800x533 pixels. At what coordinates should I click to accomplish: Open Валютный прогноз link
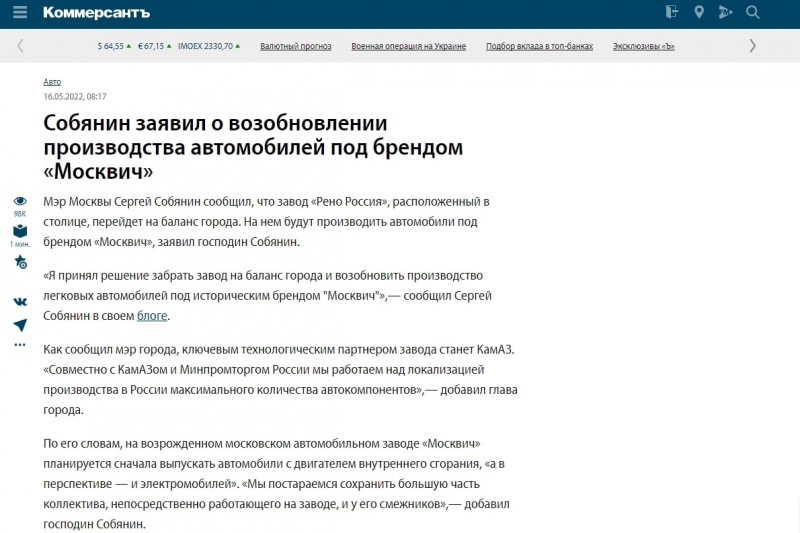[295, 46]
